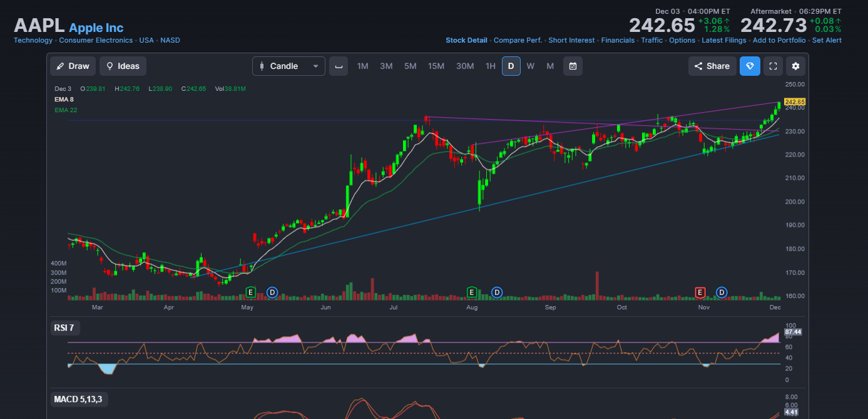This screenshot has width=868, height=419.
Task: Click the RSI 7 indicator label
Action: coord(66,328)
